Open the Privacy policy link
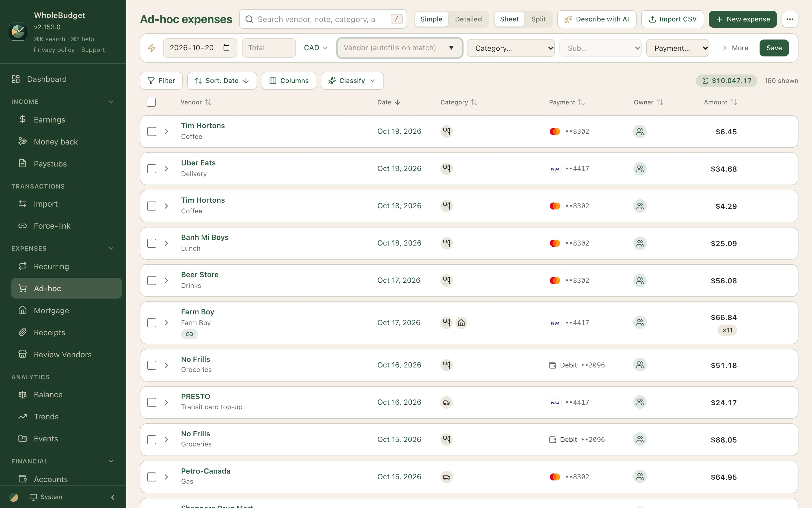The width and height of the screenshot is (812, 508). click(54, 50)
